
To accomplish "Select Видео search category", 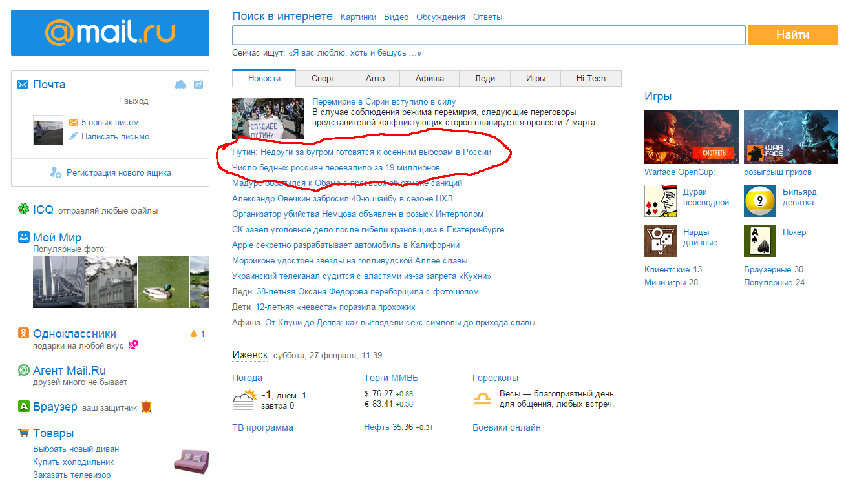I will [396, 17].
